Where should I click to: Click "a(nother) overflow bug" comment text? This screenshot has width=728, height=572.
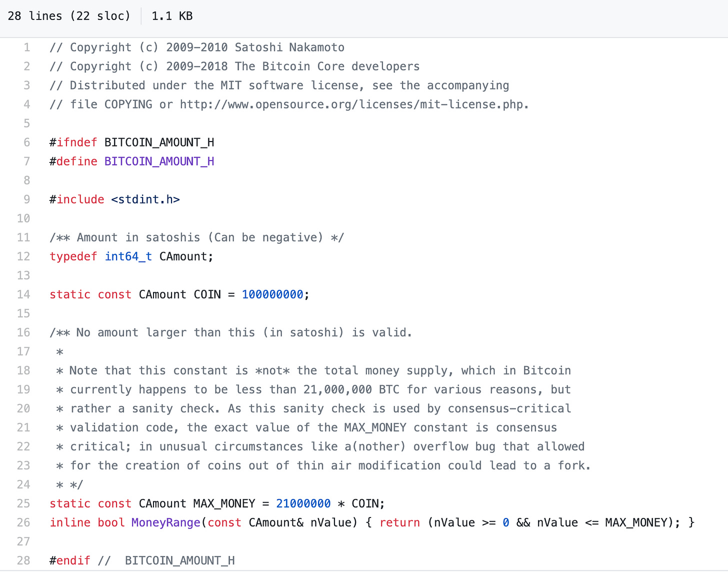(420, 446)
